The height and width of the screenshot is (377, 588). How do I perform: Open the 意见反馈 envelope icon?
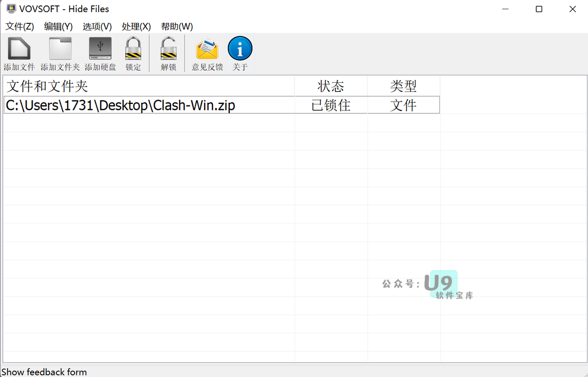click(207, 49)
